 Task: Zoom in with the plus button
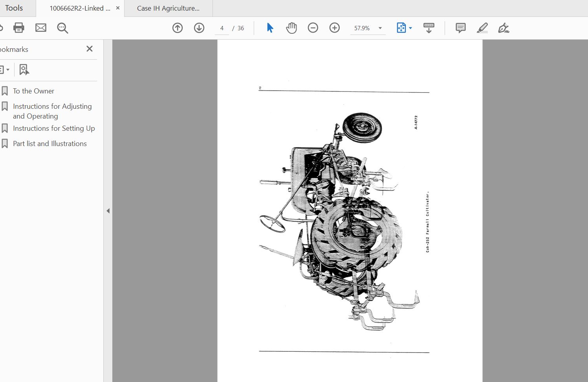tap(335, 28)
